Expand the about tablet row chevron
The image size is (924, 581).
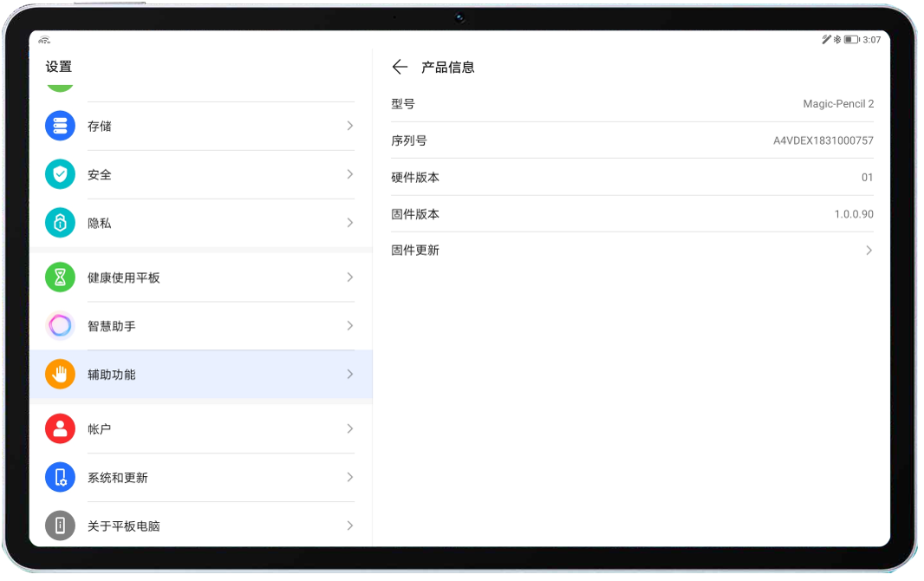[350, 526]
